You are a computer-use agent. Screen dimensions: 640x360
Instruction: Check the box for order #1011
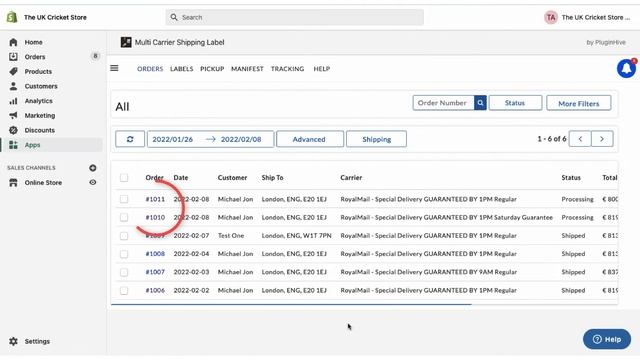point(124,199)
